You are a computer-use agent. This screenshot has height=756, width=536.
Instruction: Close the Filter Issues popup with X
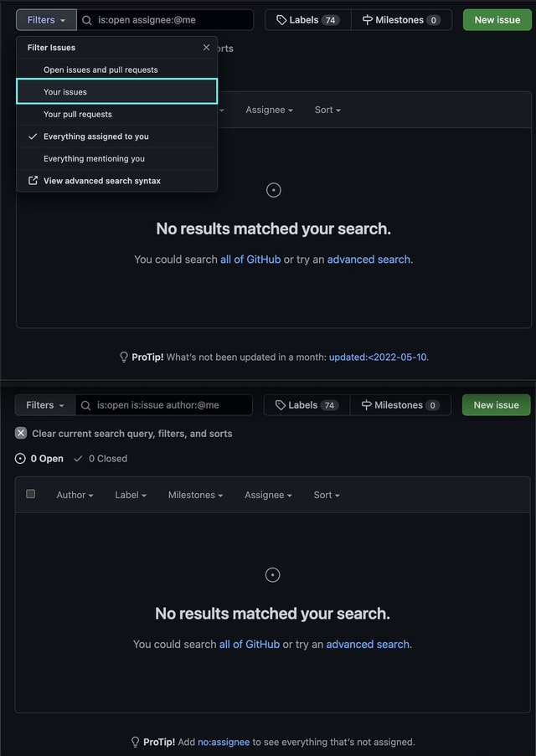[206, 48]
